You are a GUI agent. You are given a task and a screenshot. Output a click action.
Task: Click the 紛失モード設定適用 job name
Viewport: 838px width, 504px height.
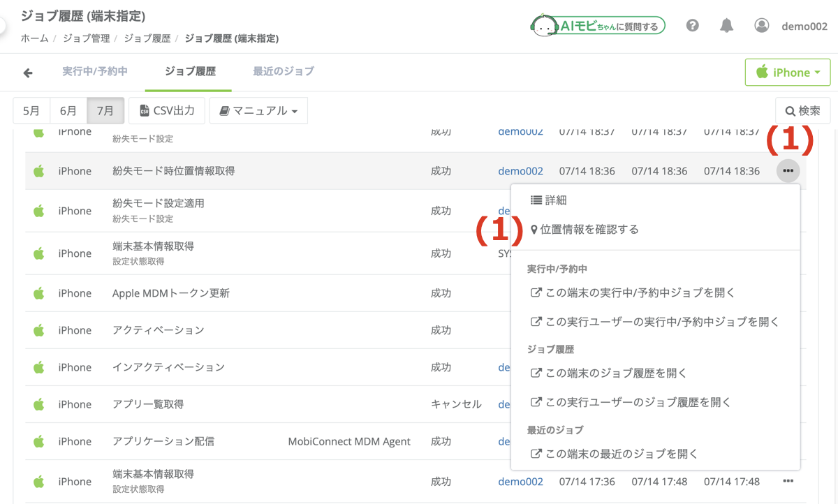click(x=159, y=204)
